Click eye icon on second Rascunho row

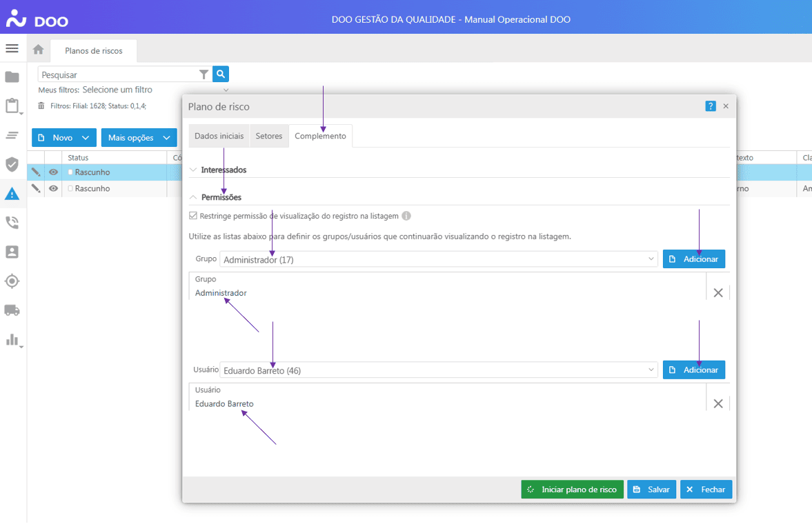tap(53, 188)
